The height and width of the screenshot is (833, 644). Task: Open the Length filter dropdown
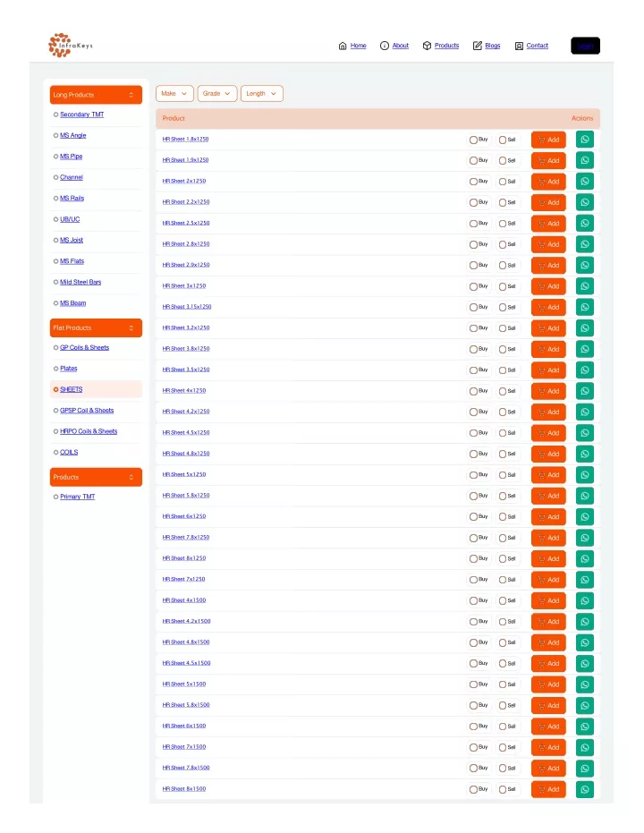click(x=261, y=93)
